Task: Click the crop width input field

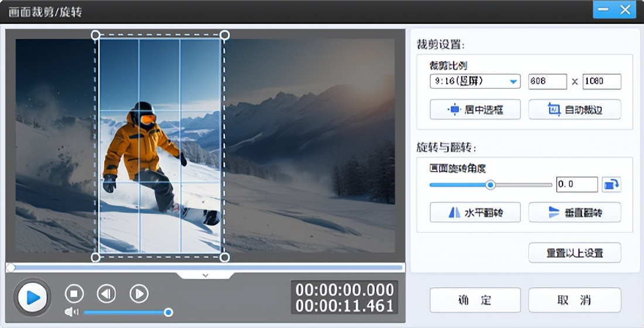Action: tap(547, 81)
